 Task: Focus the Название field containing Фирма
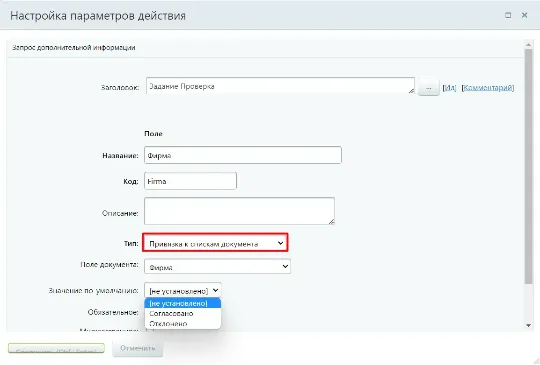pos(243,155)
